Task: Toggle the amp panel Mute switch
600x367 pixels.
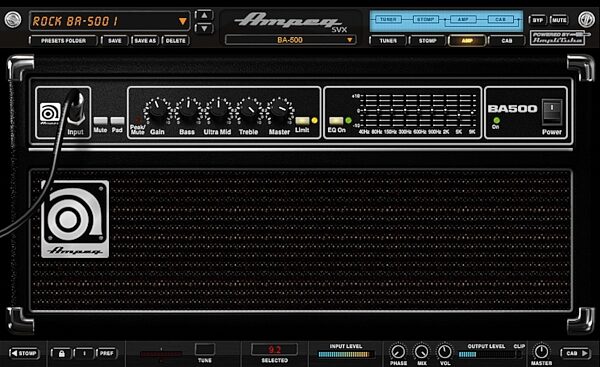Action: click(x=100, y=121)
